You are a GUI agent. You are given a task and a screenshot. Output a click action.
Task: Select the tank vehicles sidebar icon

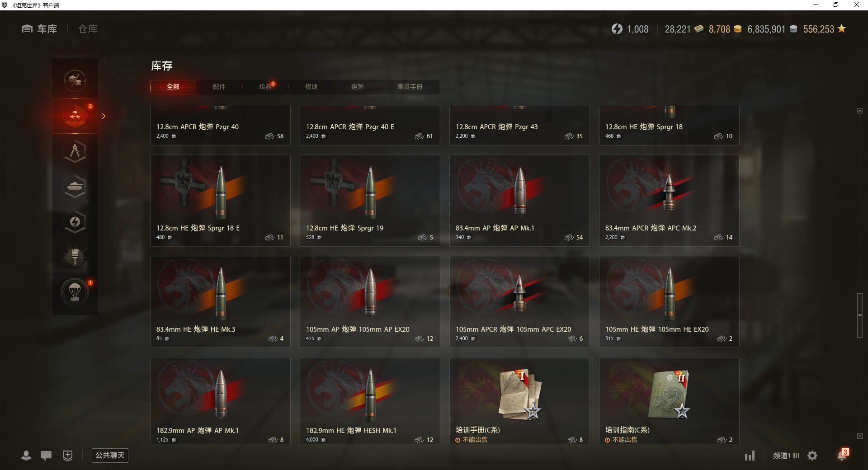tap(75, 187)
